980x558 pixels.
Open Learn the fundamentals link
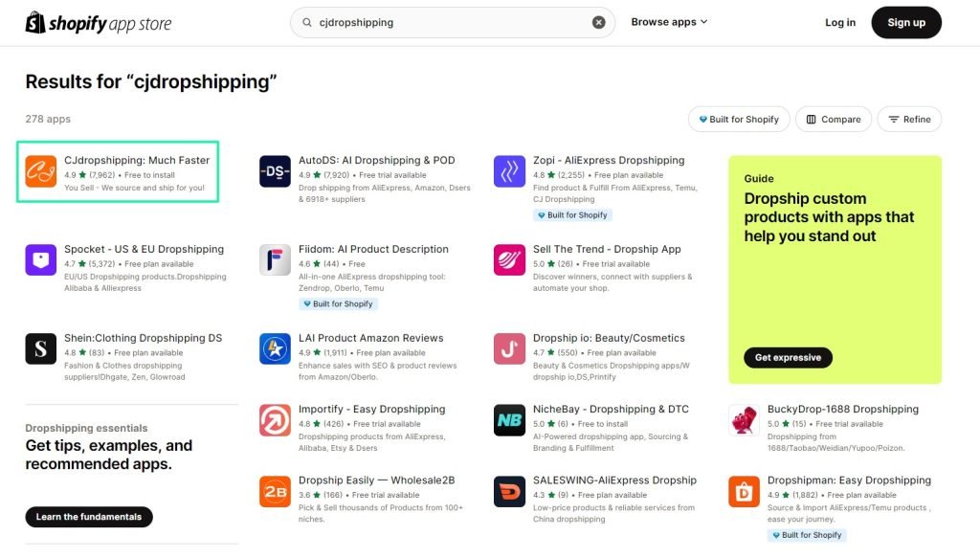coord(89,517)
